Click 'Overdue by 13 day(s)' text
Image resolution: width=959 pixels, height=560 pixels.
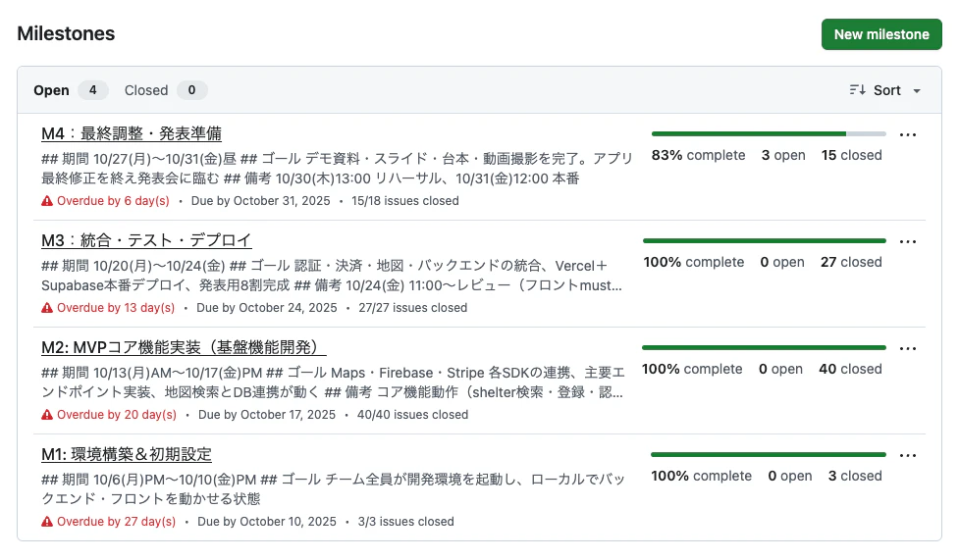116,308
